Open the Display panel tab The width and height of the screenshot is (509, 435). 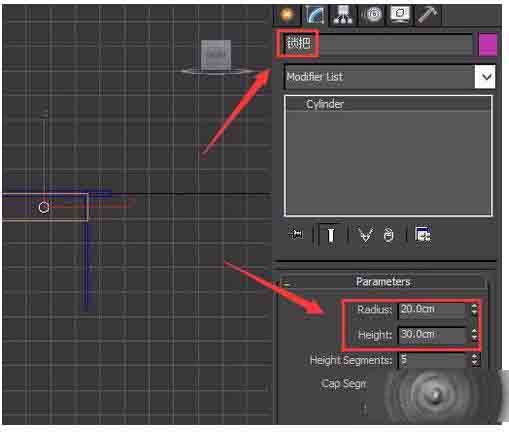click(x=400, y=15)
